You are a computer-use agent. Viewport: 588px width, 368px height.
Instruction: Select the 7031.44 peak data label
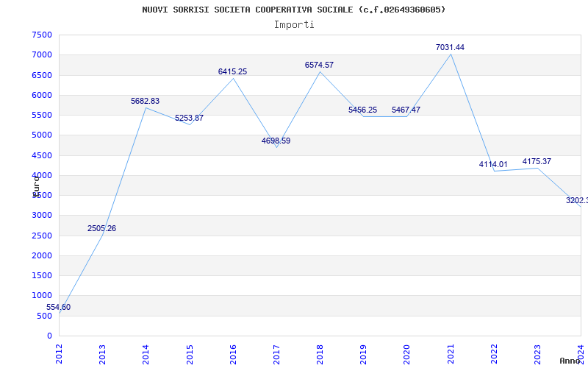pyautogui.click(x=450, y=47)
